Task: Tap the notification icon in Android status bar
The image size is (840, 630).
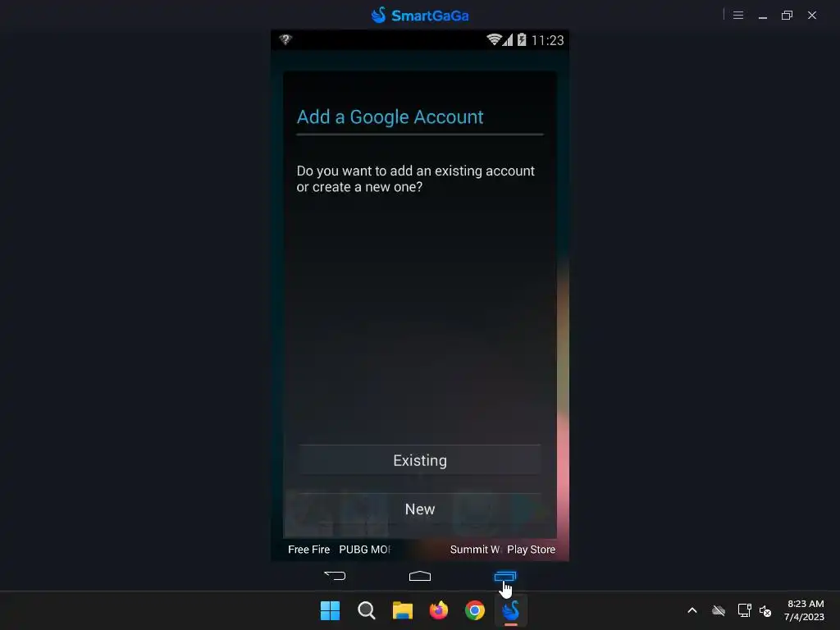Action: pyautogui.click(x=285, y=39)
